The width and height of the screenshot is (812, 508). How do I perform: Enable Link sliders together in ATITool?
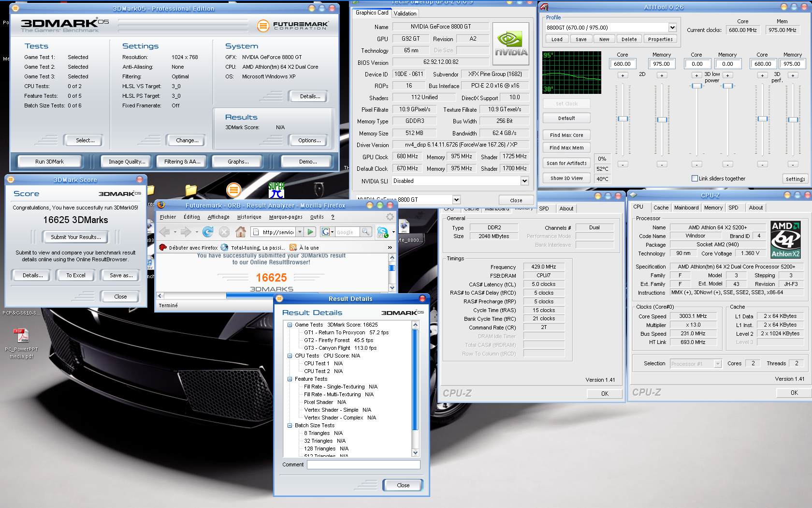coord(695,179)
